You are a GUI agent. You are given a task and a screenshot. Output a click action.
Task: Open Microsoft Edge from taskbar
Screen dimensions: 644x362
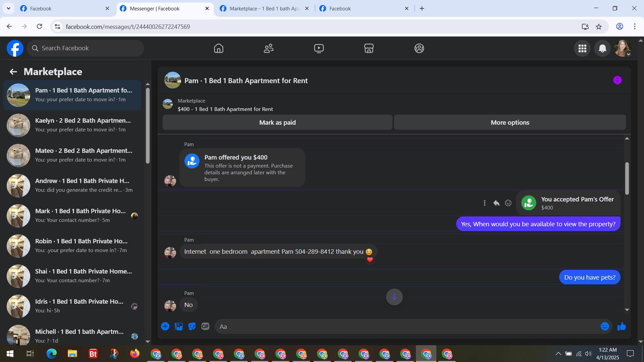click(x=52, y=354)
